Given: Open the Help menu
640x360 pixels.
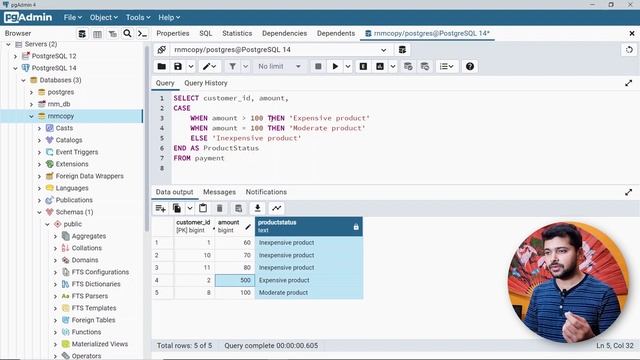Looking at the screenshot, I should (x=169, y=18).
